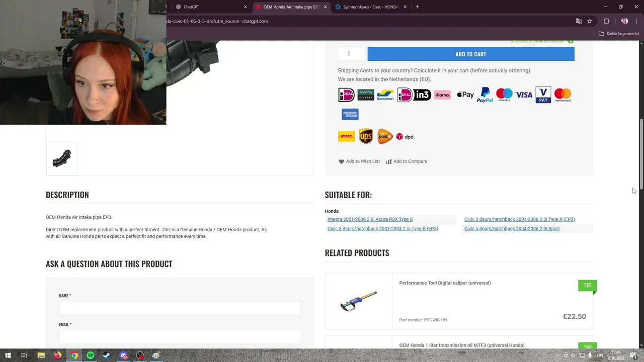Open the Kaikki kirjanmerkit bookmarks folder
This screenshot has height=362, width=644.
619,34
